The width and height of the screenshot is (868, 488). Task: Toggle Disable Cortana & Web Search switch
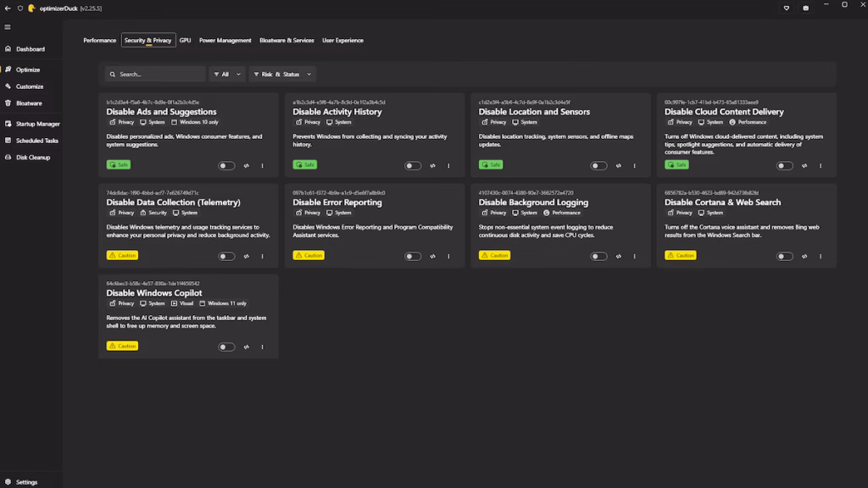784,256
